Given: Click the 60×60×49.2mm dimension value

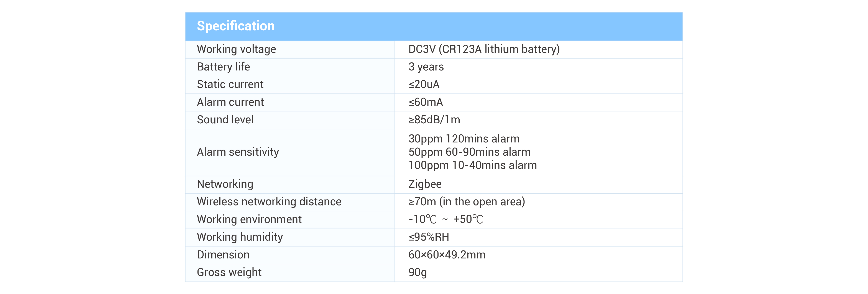Looking at the screenshot, I should [446, 255].
